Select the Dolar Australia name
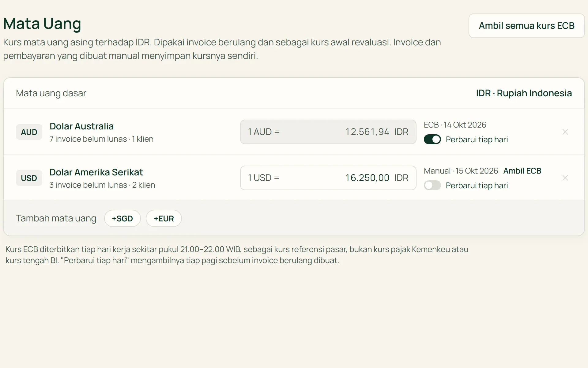The height and width of the screenshot is (368, 588). point(81,126)
